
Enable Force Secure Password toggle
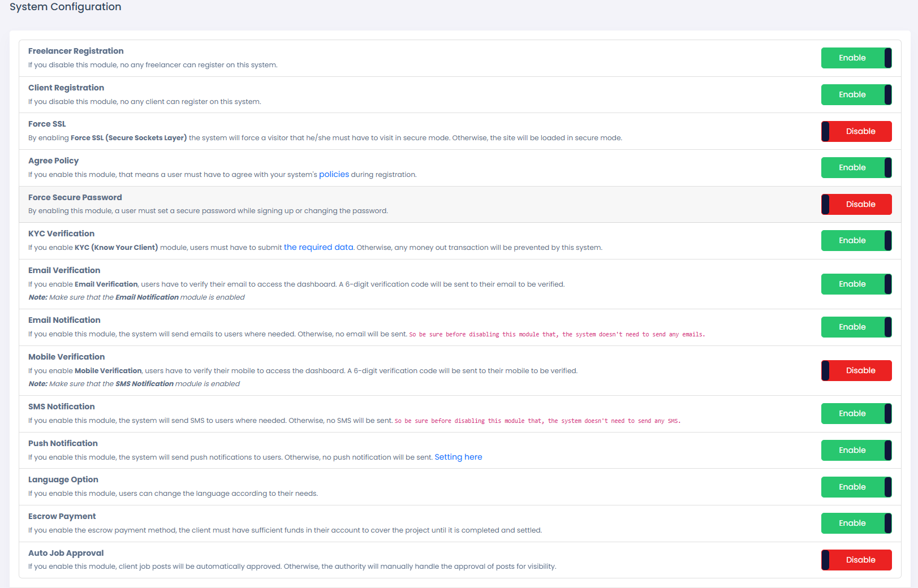click(856, 205)
